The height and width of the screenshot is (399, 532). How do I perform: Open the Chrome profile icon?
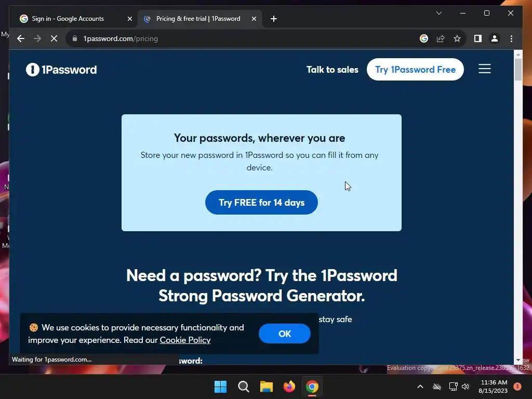(x=495, y=38)
